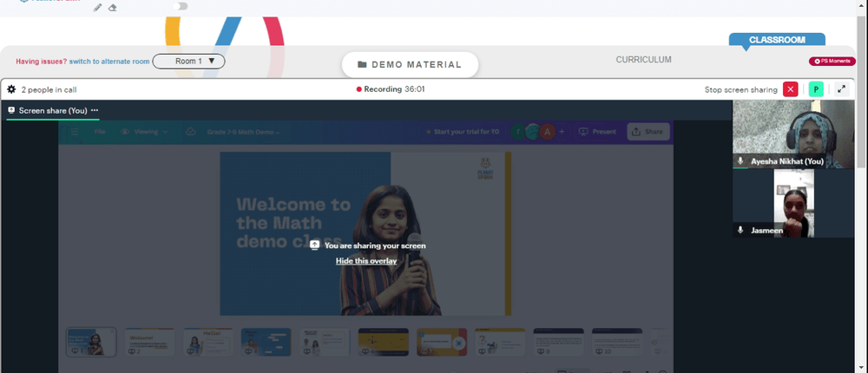Open the Demo Material button
Image resolution: width=868 pixels, height=373 pixels.
(410, 65)
